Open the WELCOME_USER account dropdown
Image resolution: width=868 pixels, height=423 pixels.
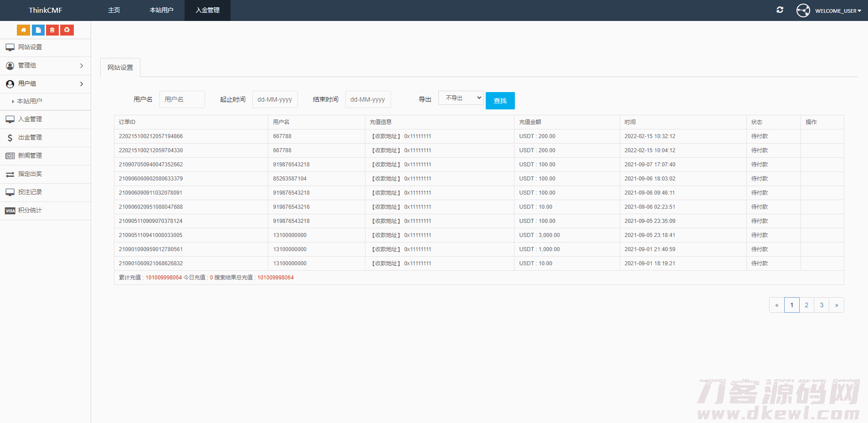[837, 11]
